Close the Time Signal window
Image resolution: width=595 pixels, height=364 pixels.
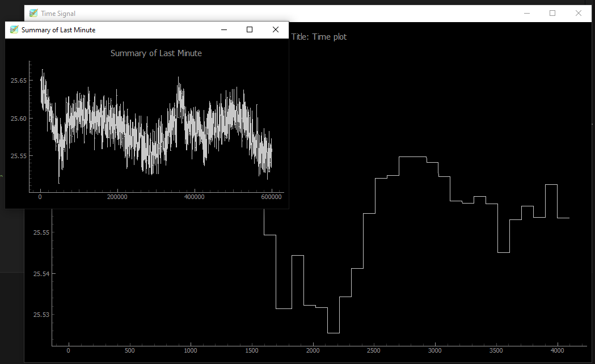click(579, 13)
